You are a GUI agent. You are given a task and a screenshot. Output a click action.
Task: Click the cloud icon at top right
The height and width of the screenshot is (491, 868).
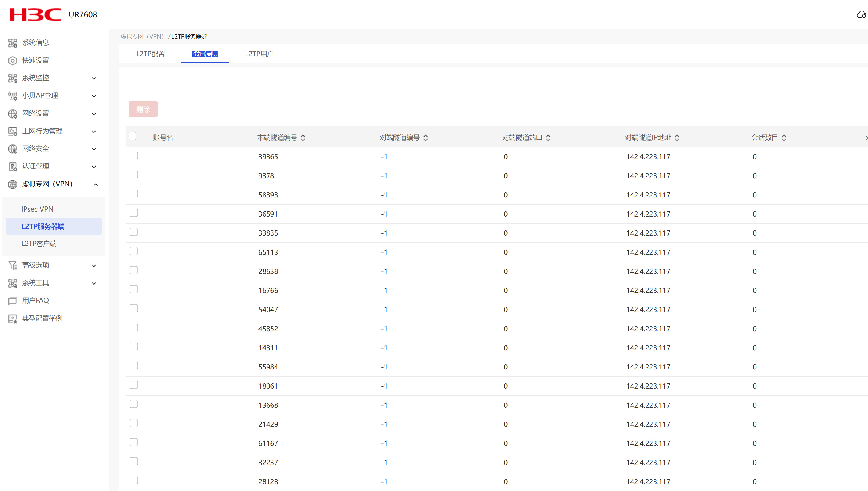pyautogui.click(x=861, y=15)
